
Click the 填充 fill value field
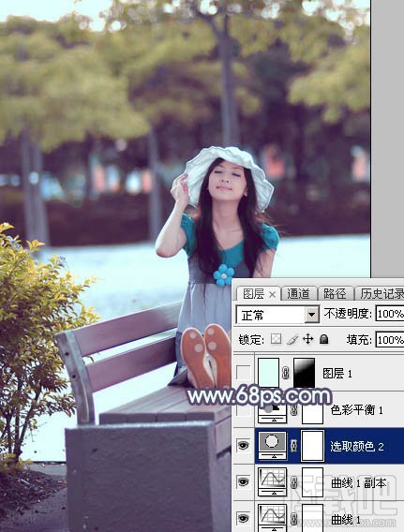(390, 339)
